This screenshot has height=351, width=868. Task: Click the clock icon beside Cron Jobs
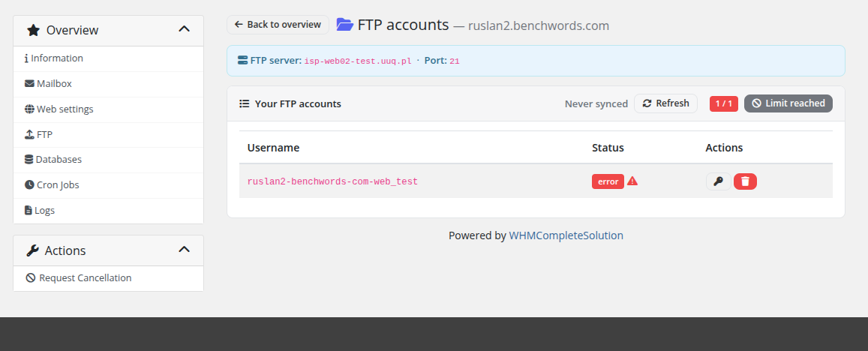click(29, 185)
